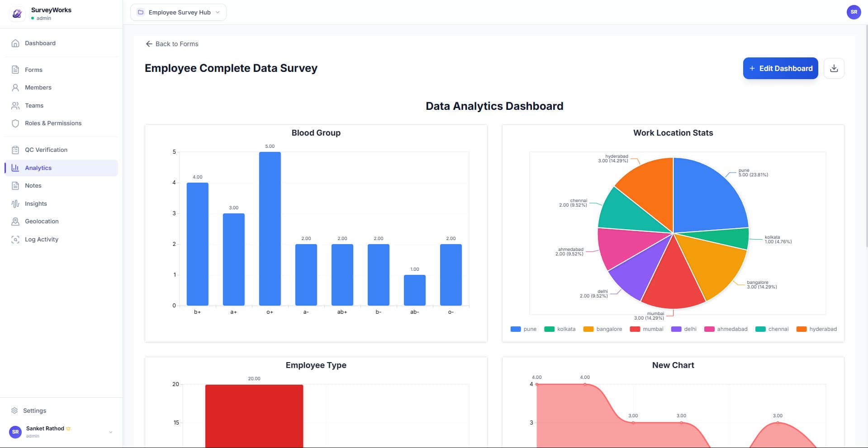Image resolution: width=868 pixels, height=448 pixels.
Task: Open Geolocation in sidebar
Action: tap(61, 222)
